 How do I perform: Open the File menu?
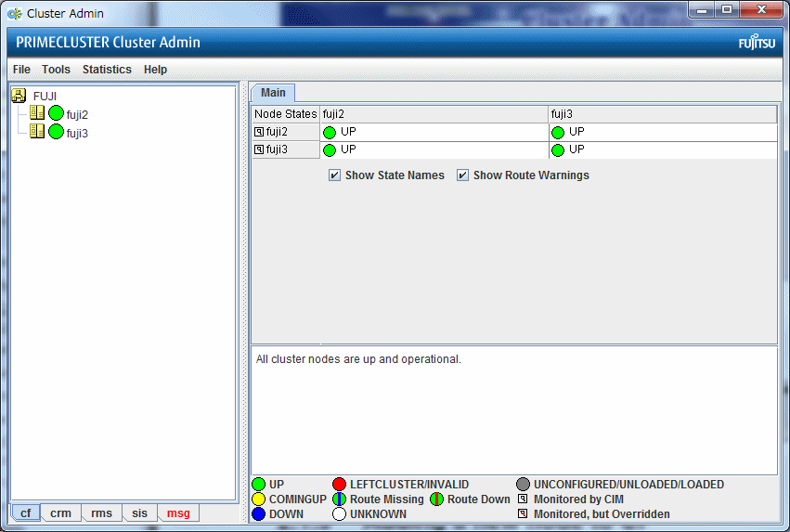click(x=21, y=70)
